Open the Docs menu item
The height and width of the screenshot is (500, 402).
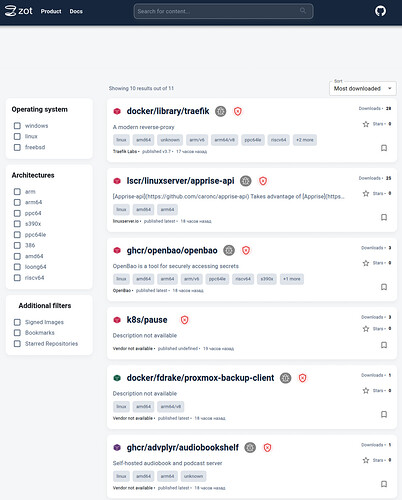(x=76, y=11)
